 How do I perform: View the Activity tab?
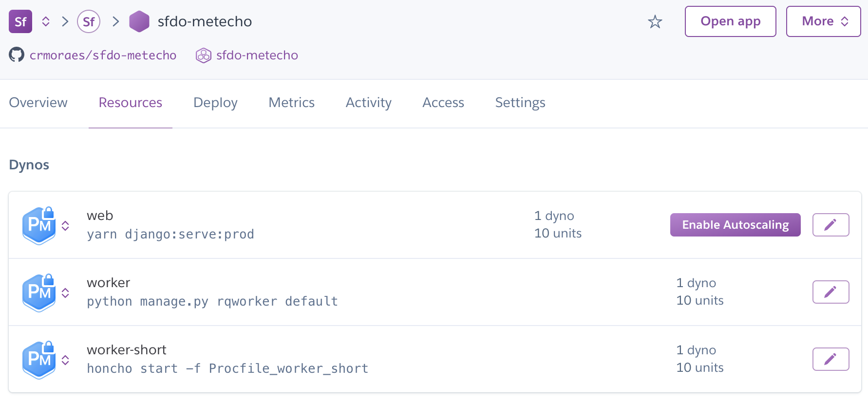(369, 103)
